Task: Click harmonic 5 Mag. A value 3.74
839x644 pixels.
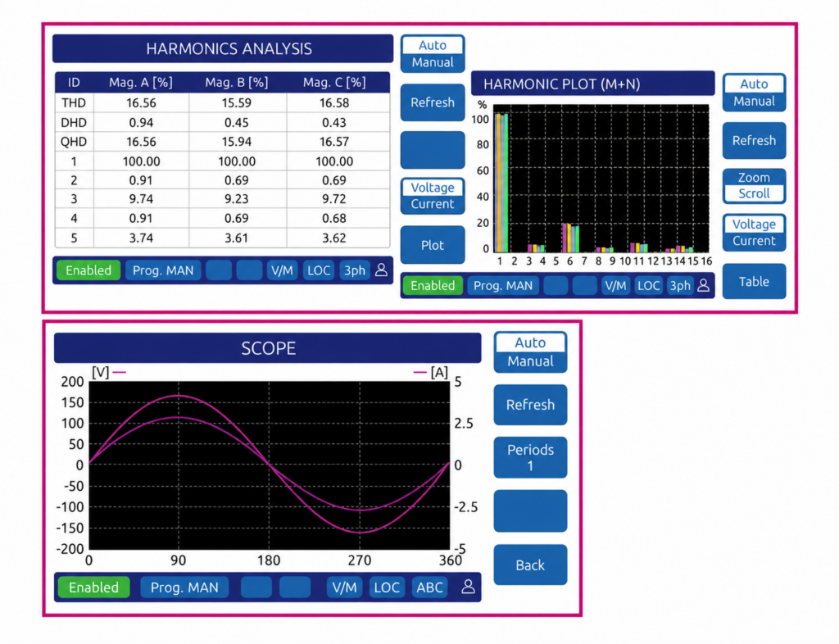Action: pos(141,238)
